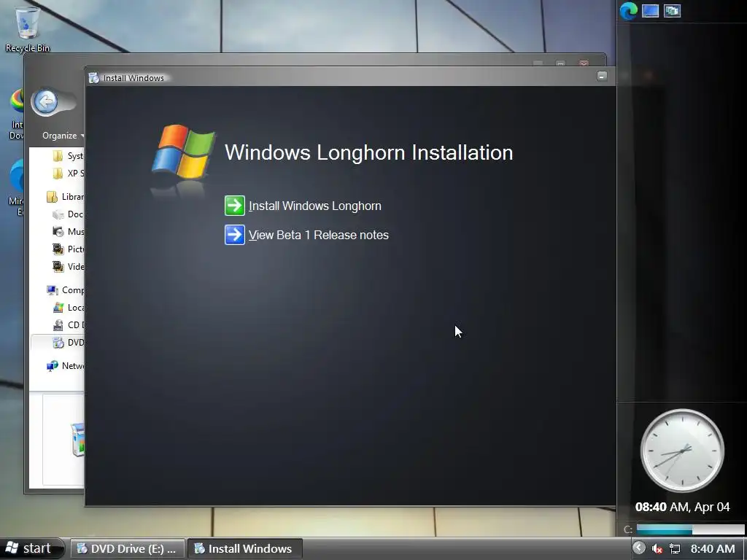
Task: Select the XP S folder in Explorer tree
Action: pos(68,174)
